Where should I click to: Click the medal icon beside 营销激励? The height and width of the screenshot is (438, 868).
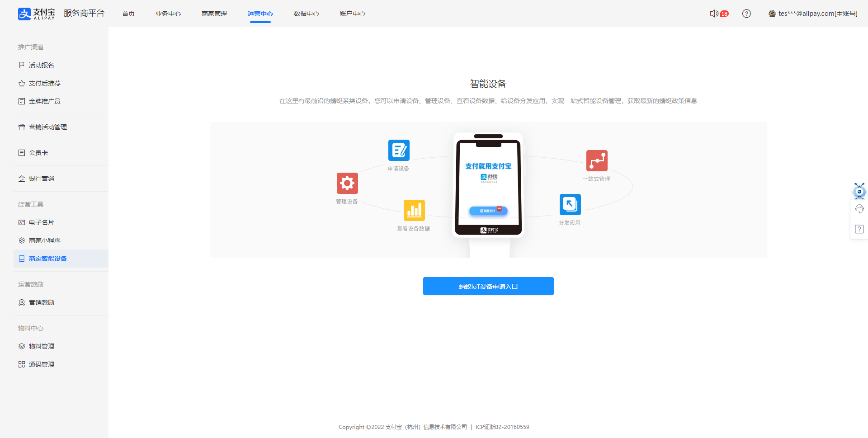22,302
